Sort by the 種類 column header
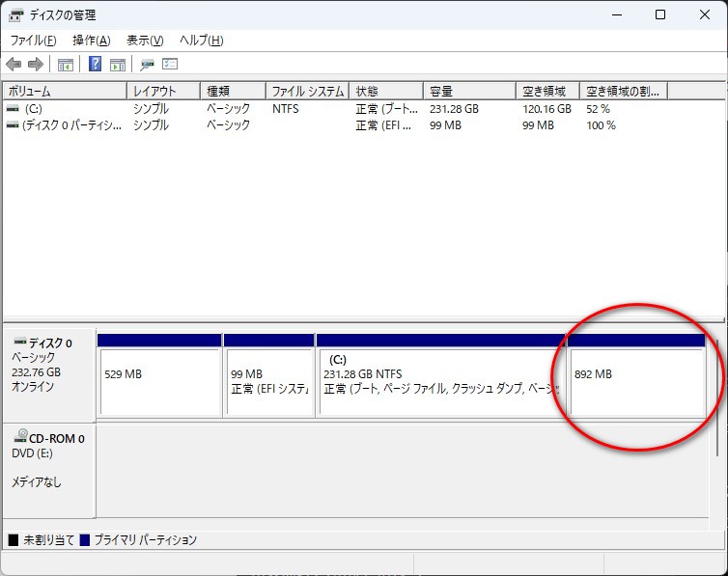The height and width of the screenshot is (576, 728). [x=233, y=91]
